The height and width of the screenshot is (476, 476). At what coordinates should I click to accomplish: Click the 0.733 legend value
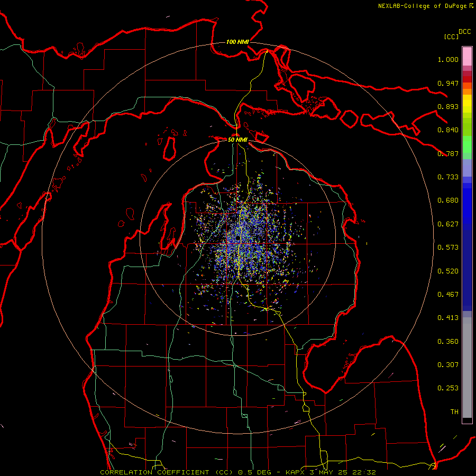pyautogui.click(x=448, y=177)
